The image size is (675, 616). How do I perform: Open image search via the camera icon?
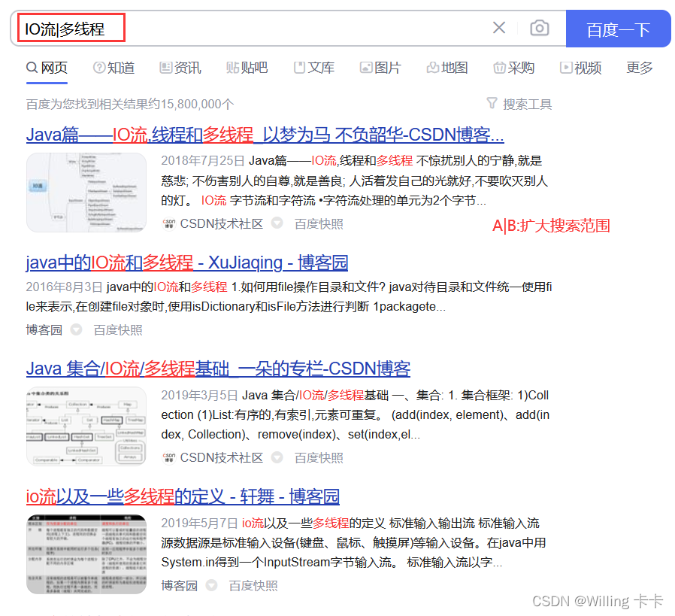[x=540, y=28]
